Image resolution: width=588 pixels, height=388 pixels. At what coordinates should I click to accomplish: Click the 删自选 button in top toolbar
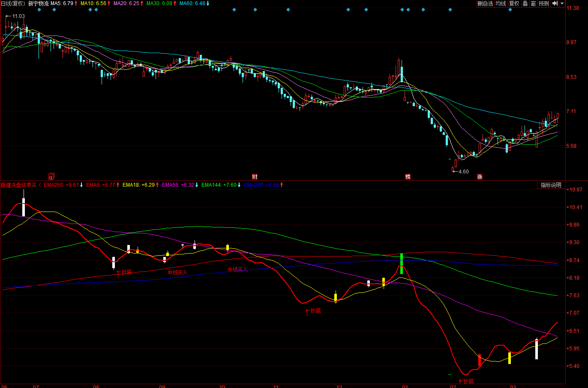(485, 3)
